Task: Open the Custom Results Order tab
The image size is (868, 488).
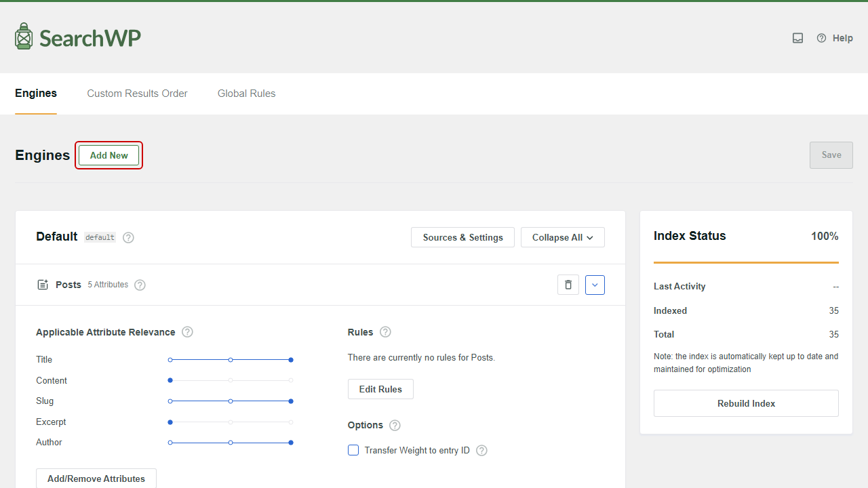Action: tap(137, 94)
